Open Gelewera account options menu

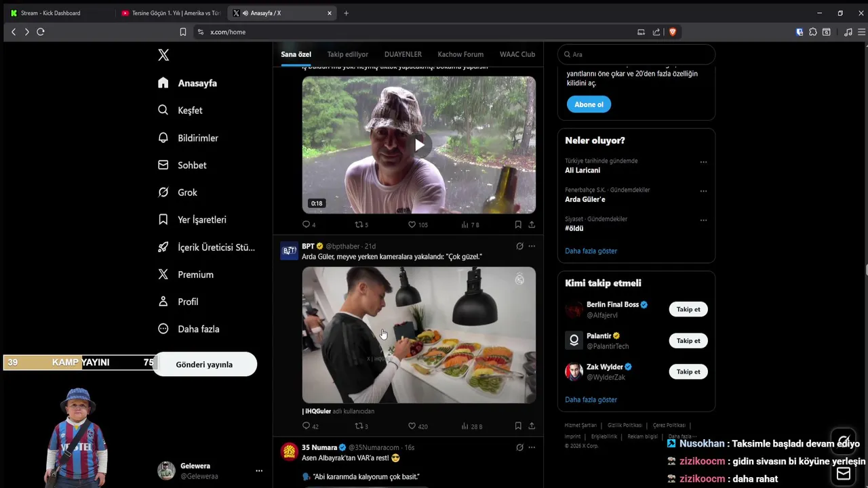[x=259, y=470]
